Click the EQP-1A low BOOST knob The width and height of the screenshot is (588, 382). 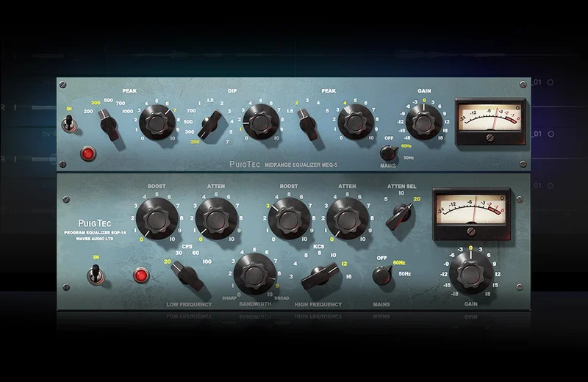157,220
